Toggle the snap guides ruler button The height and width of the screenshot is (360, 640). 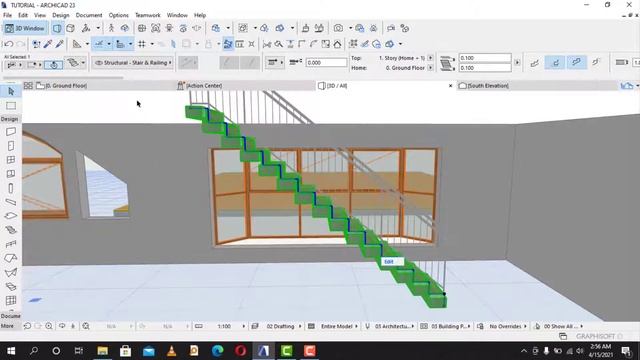tap(120, 44)
